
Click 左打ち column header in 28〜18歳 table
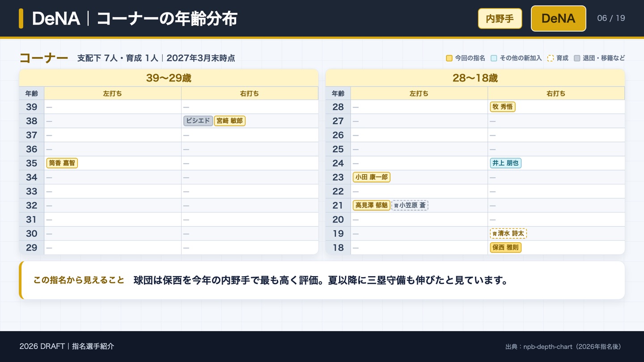coord(419,93)
